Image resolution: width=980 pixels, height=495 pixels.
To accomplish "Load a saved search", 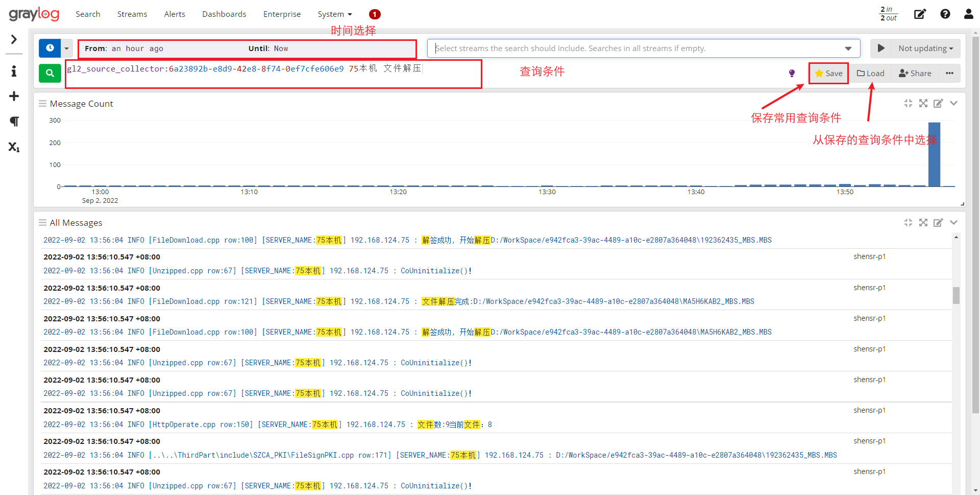I will click(x=870, y=73).
